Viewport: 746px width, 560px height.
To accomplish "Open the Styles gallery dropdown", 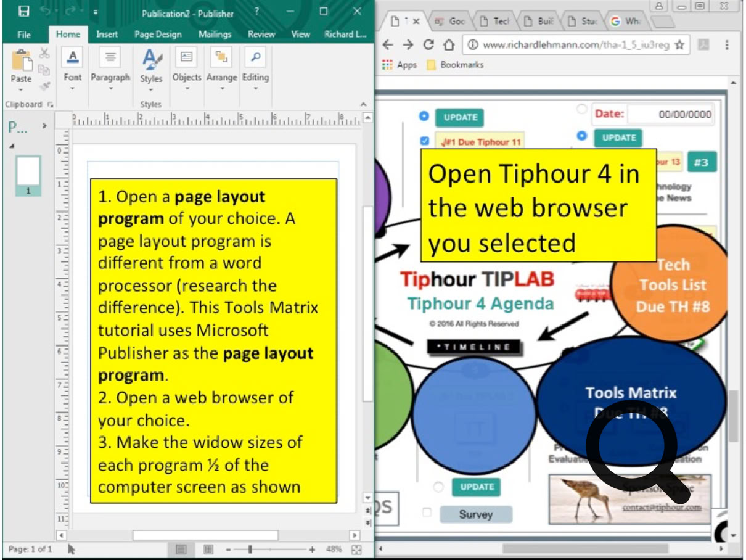I will pyautogui.click(x=151, y=69).
